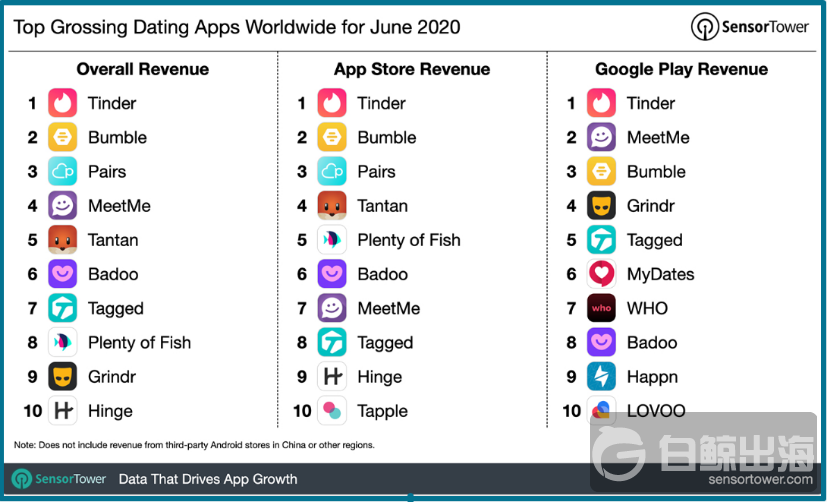Click the Tinder icon in Overall Revenue

coord(62,103)
